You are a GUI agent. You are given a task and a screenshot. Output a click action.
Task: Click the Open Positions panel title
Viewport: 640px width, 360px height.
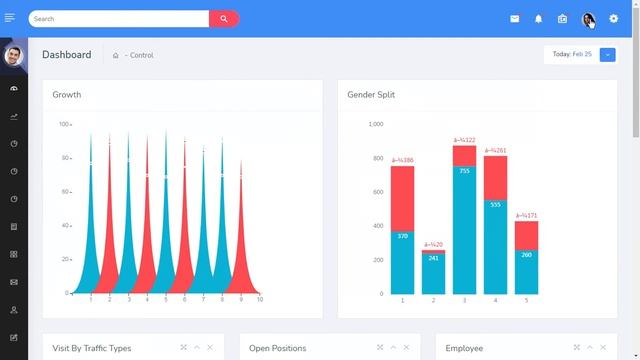(278, 348)
